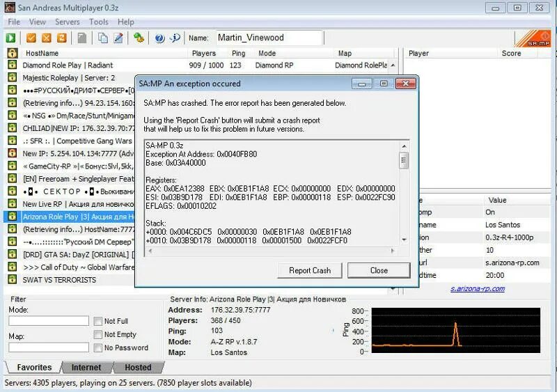This screenshot has height=392, width=557.
Task: Sort servers by Players column header
Action: pos(203,54)
